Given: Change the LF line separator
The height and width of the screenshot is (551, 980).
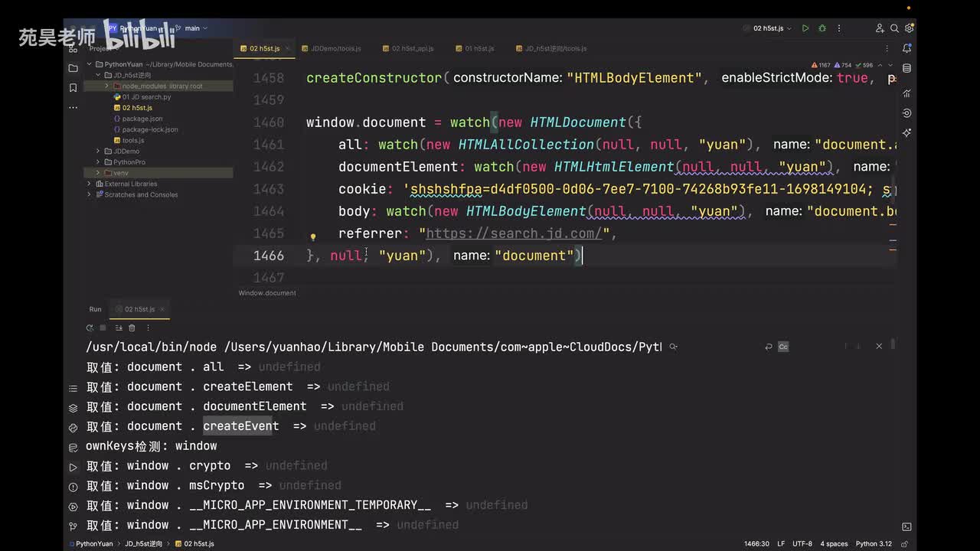Looking at the screenshot, I should [x=781, y=544].
